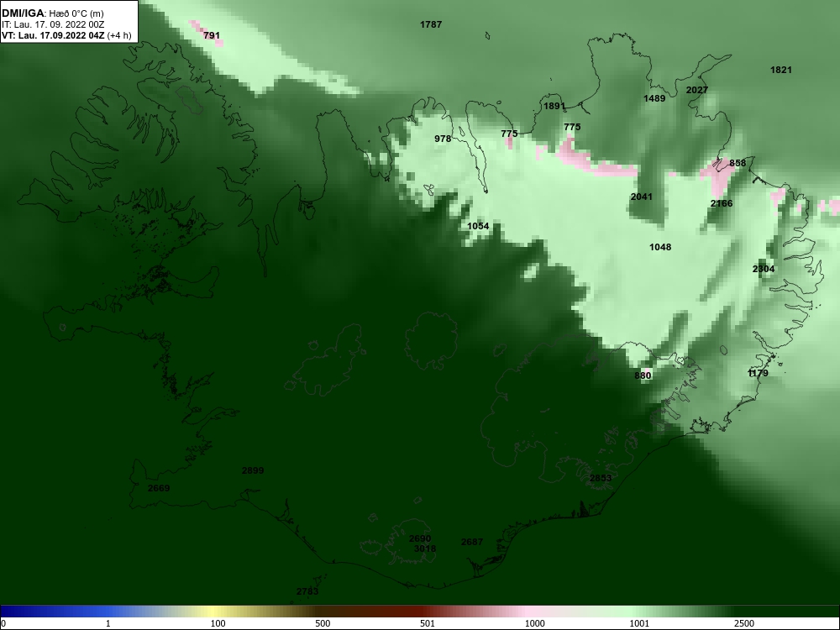Pick the 2041 height value

click(x=641, y=197)
